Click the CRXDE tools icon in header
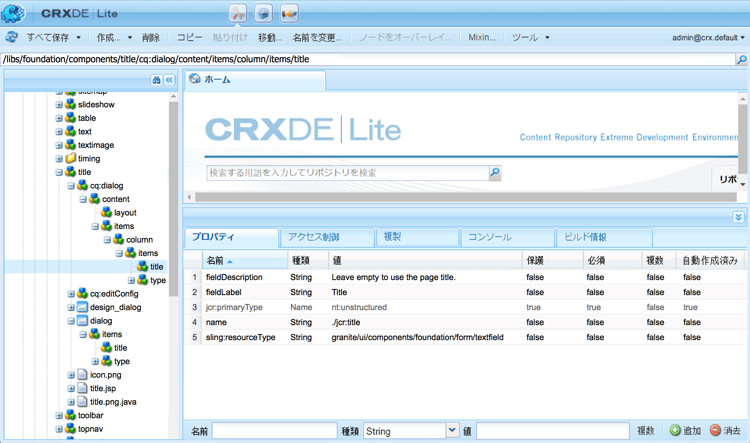 [238, 13]
